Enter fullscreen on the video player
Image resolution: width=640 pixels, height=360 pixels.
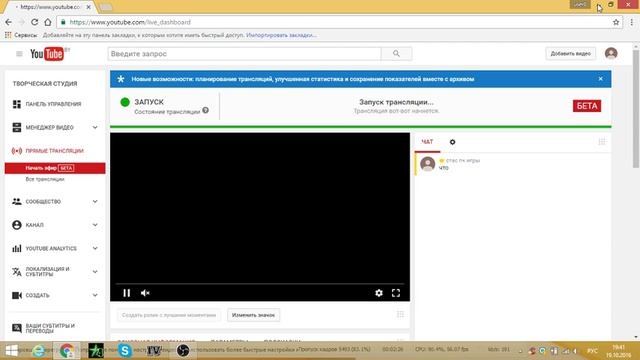click(x=396, y=293)
